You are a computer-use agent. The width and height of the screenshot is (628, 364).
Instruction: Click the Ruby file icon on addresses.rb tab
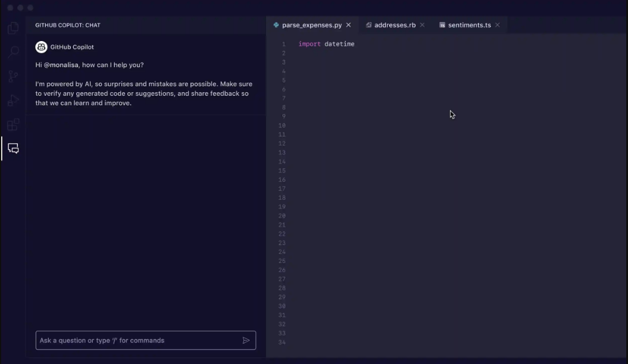tap(368, 25)
